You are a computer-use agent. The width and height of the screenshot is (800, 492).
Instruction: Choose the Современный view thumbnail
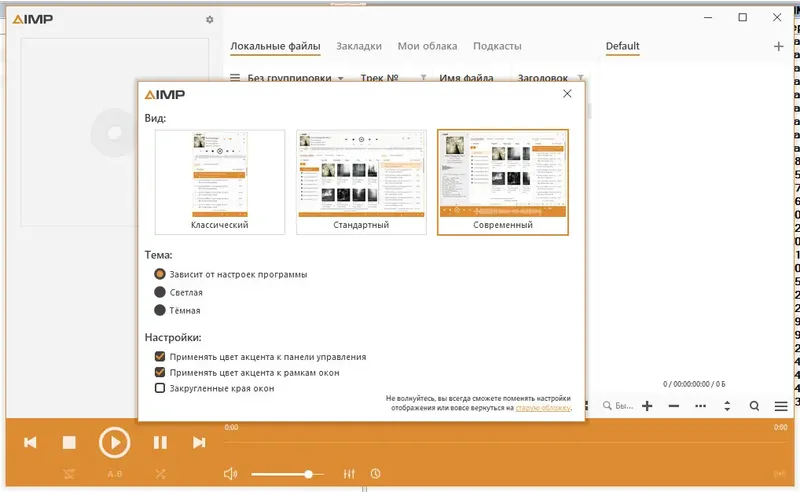(x=503, y=182)
